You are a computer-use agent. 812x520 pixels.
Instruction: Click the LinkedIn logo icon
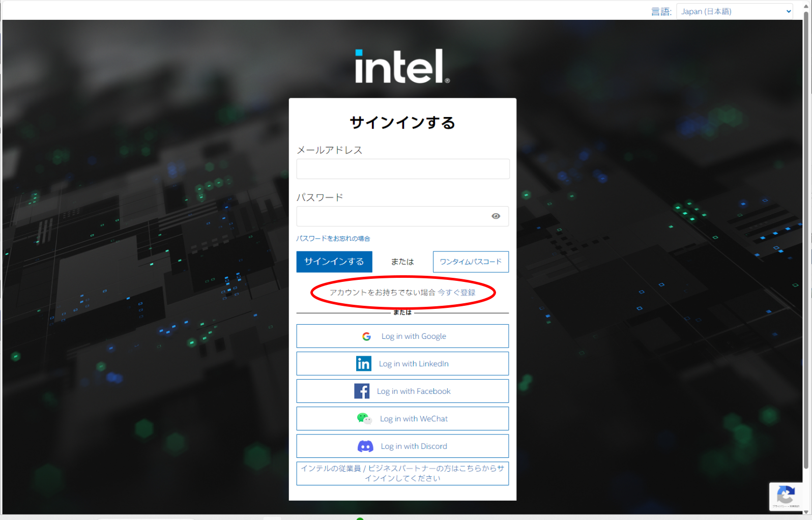(x=364, y=364)
